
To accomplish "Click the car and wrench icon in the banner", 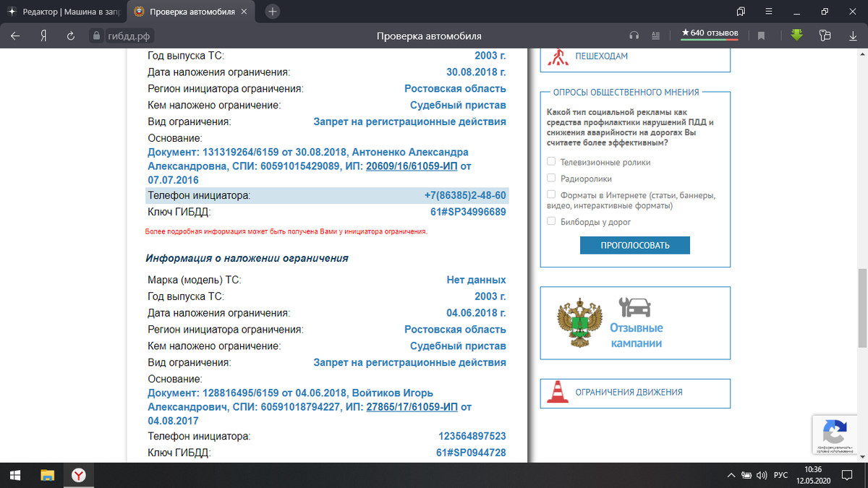I will [x=635, y=308].
